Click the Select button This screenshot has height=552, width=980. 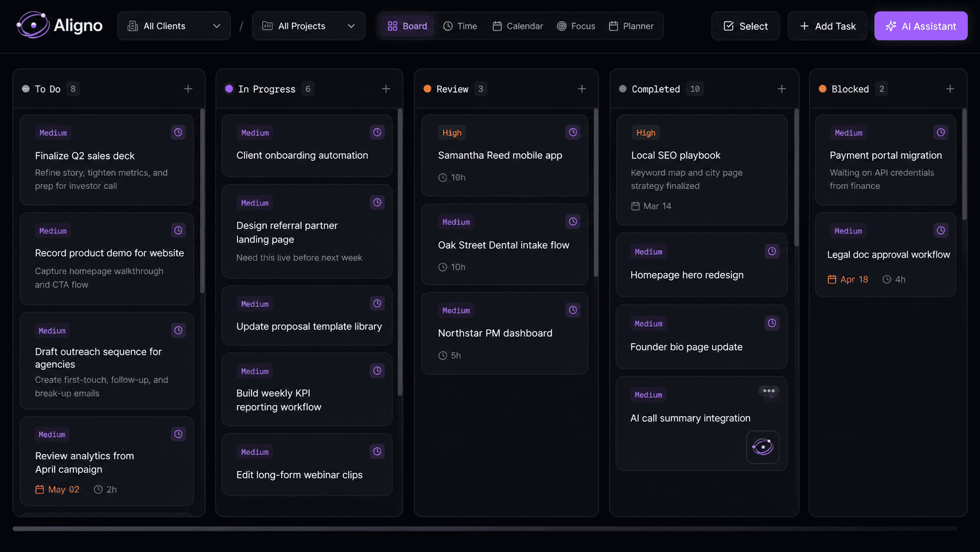[746, 26]
